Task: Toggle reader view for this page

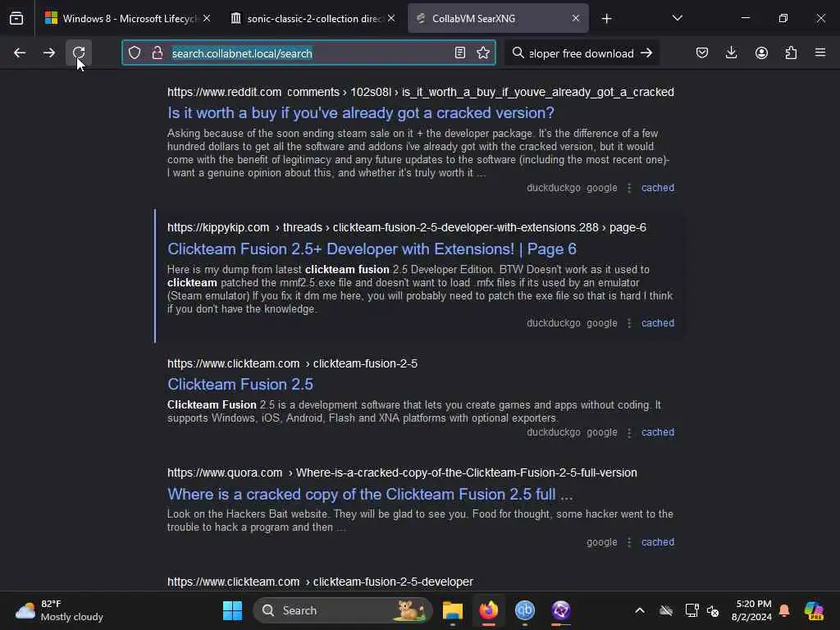Action: [459, 53]
